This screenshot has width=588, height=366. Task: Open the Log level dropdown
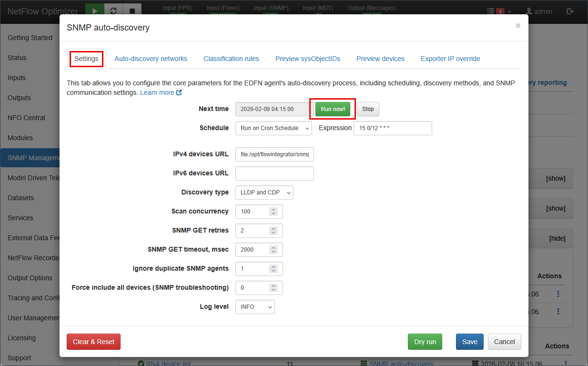[255, 307]
